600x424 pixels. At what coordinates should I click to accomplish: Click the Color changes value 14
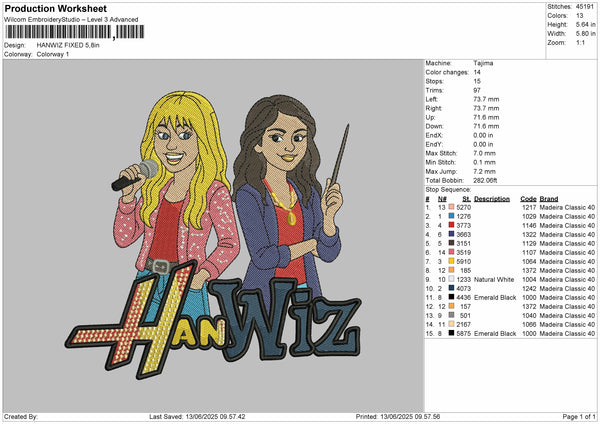click(x=477, y=72)
